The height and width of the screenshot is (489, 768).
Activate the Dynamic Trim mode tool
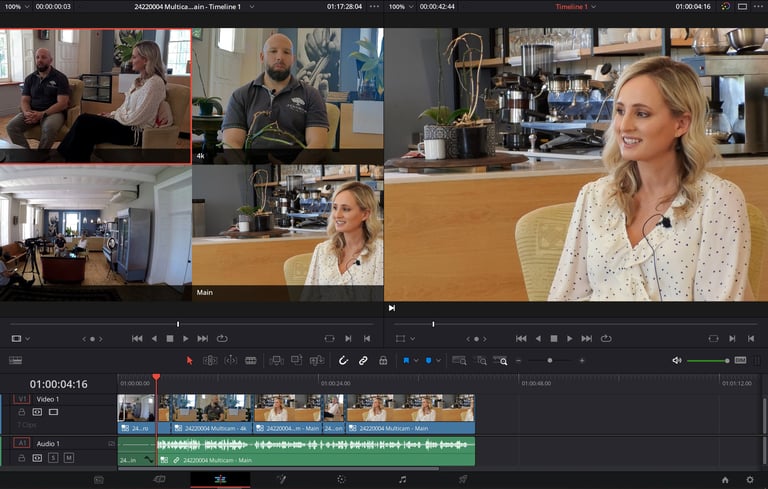230,361
